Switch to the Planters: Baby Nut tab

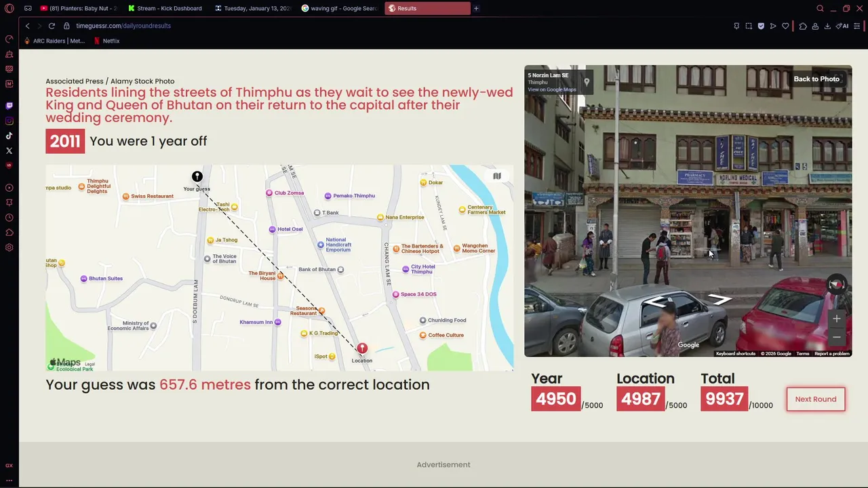pos(79,8)
